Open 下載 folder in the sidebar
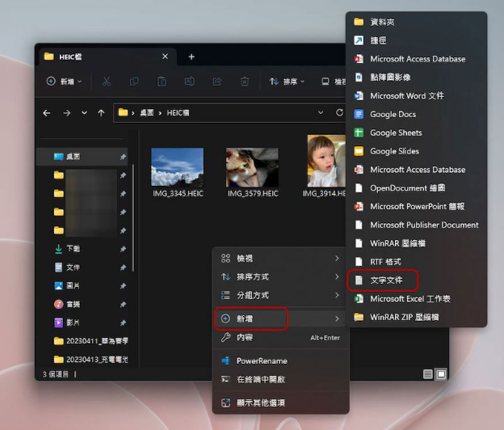 pos(73,249)
